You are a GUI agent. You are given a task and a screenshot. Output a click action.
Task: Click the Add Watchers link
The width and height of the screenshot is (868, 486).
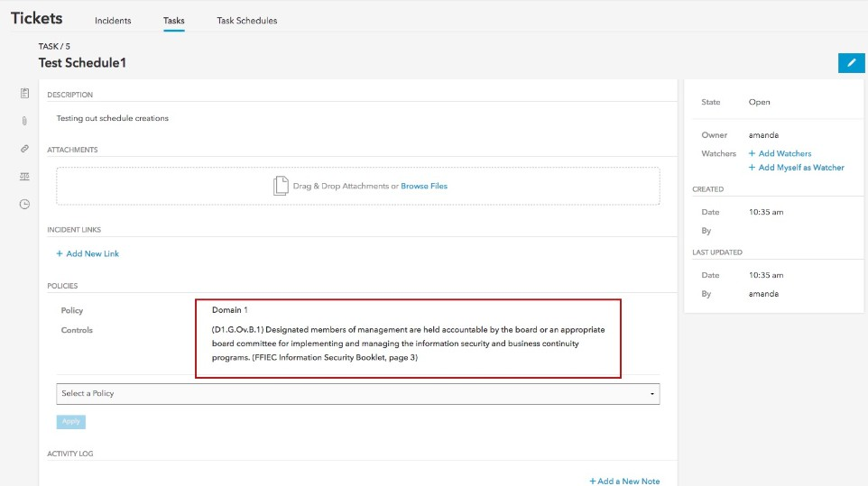point(780,154)
